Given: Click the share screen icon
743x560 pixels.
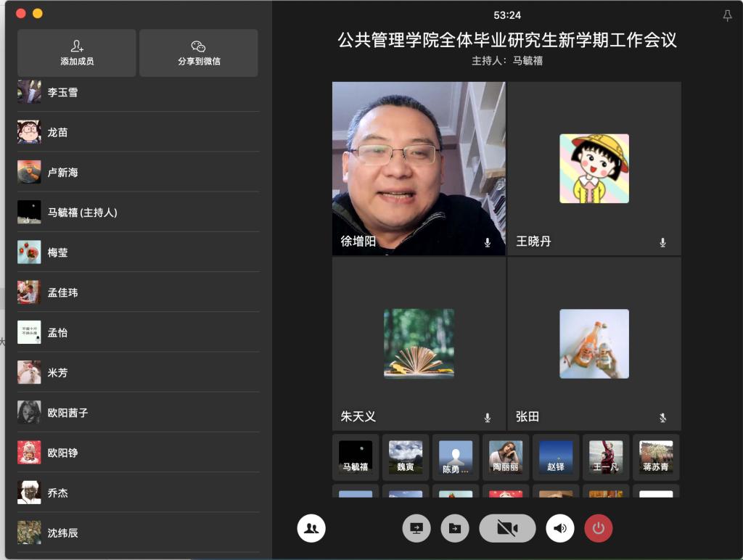Looking at the screenshot, I should coord(416,528).
